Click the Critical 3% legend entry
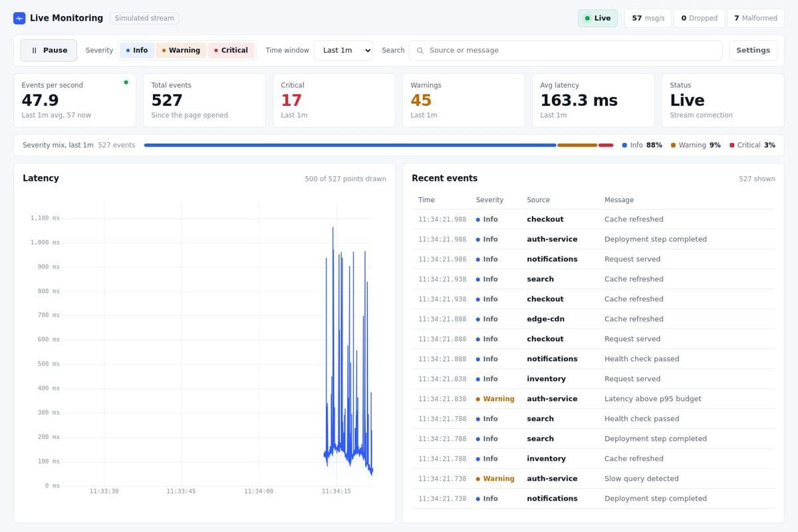798x532 pixels. 752,145
